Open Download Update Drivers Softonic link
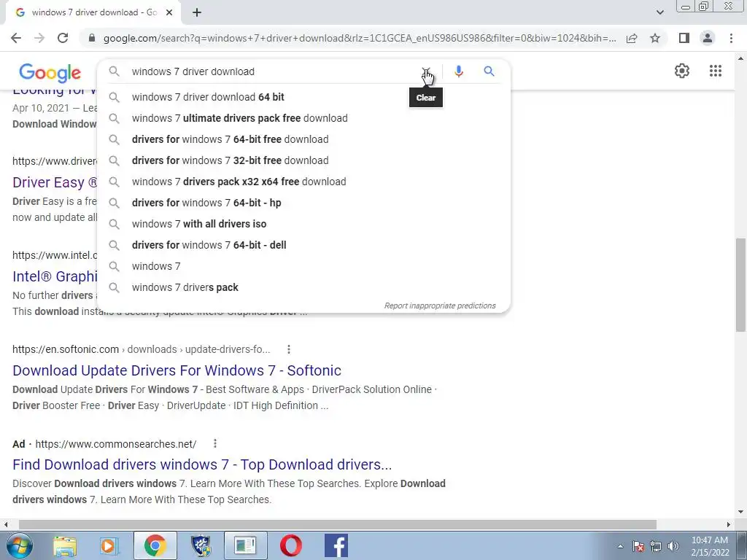Image resolution: width=747 pixels, height=560 pixels. 177,370
